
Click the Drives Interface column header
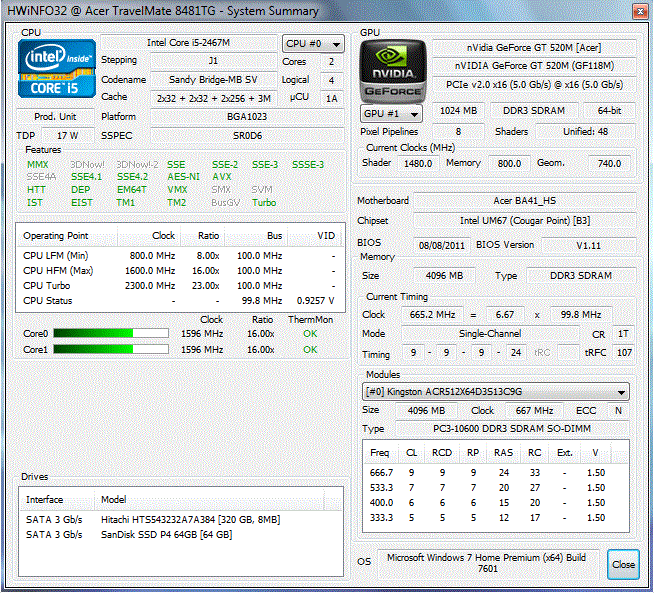point(58,500)
